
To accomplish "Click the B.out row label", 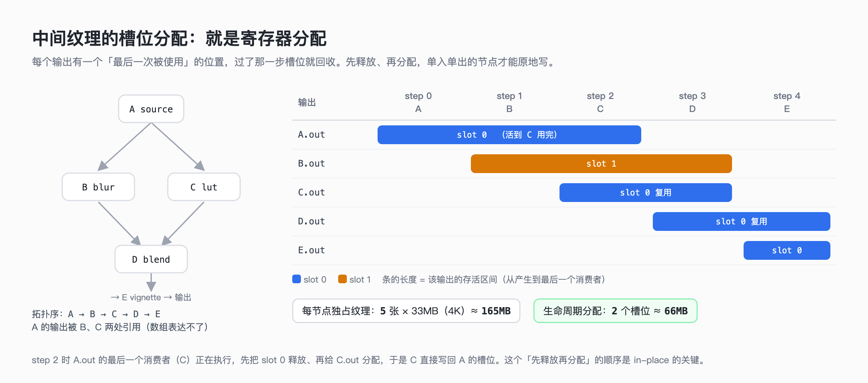I will point(311,164).
